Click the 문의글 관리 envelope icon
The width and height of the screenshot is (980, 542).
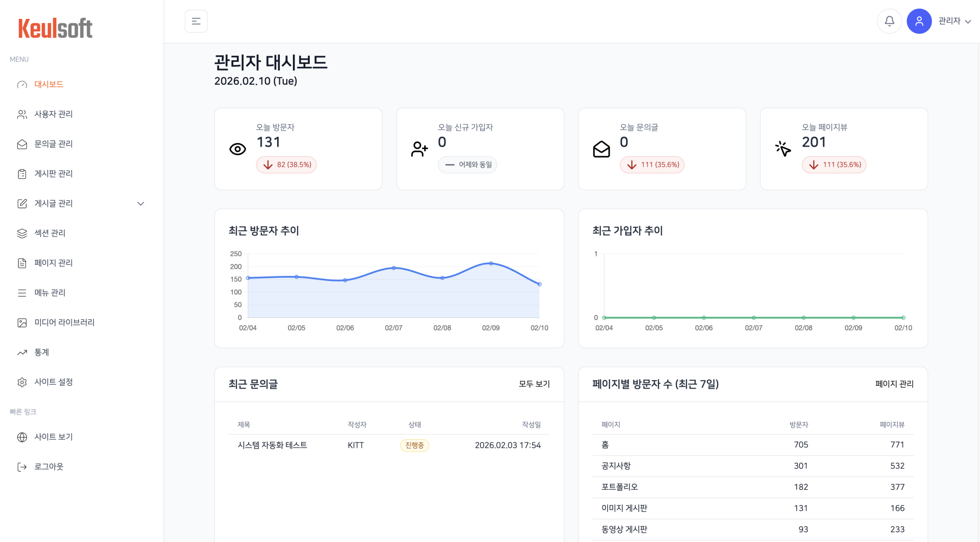(22, 144)
